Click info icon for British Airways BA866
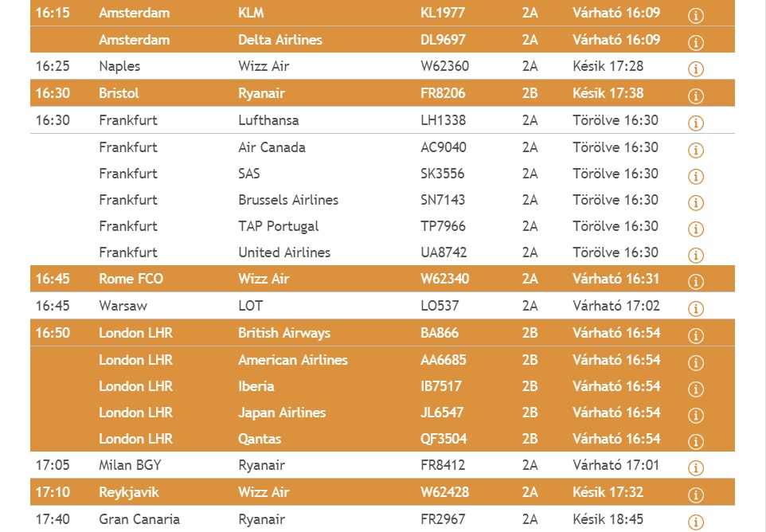 695,335
